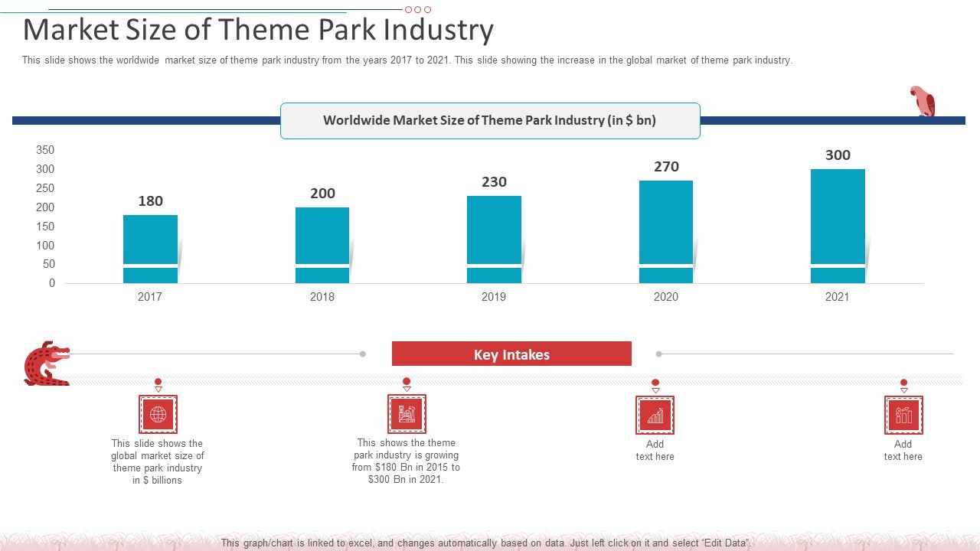This screenshot has height=551, width=980.
Task: Click the slide title Market Size of Theme Park Industry
Action: click(259, 31)
